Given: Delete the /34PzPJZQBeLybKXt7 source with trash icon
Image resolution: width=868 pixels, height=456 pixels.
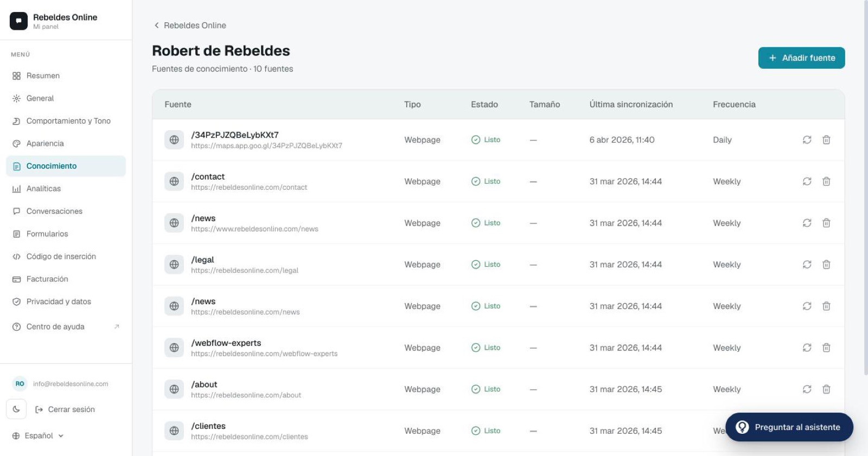Looking at the screenshot, I should pos(826,140).
